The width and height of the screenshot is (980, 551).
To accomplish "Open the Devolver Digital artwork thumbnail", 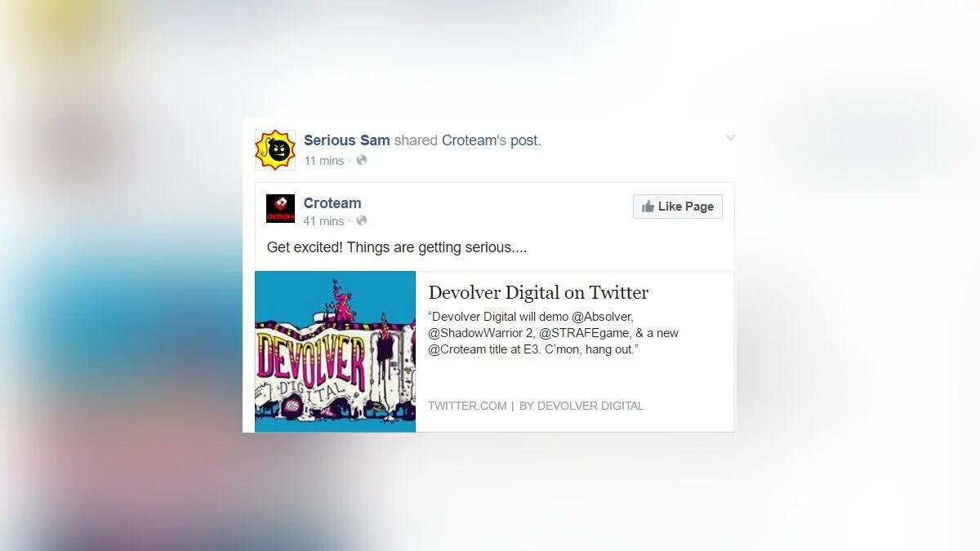I will click(336, 352).
